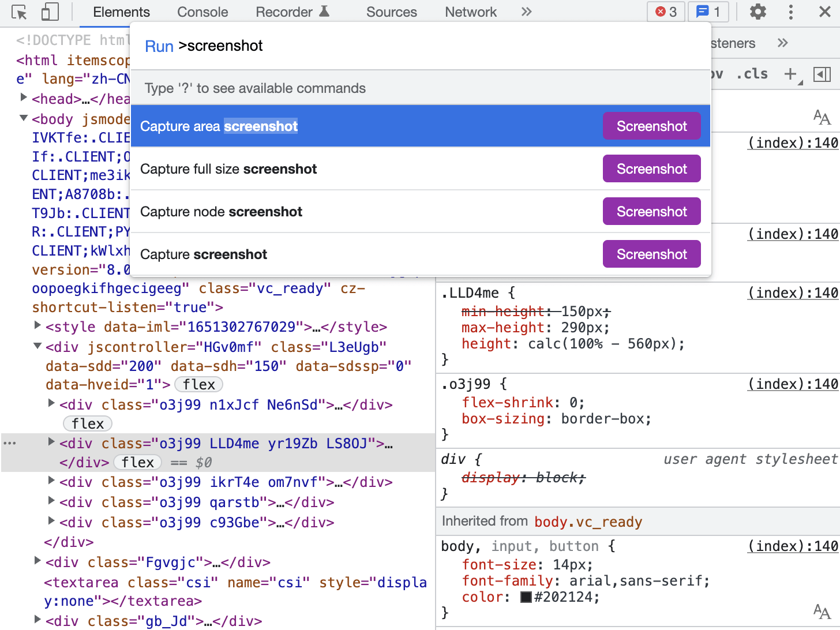
Task: Show more tabs with the double chevron
Action: click(x=526, y=12)
